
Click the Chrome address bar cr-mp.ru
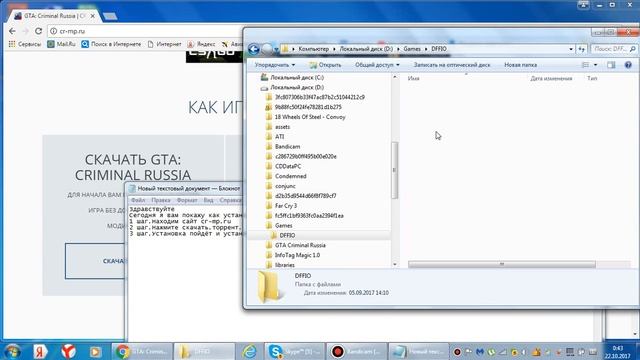(x=72, y=31)
